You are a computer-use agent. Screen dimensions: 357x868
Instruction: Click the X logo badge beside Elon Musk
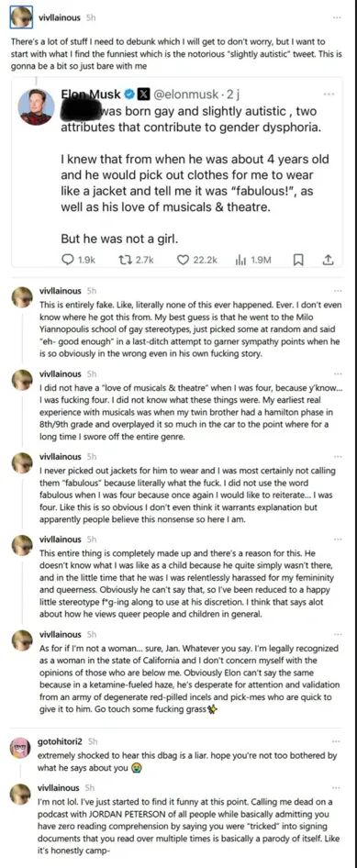[x=141, y=95]
